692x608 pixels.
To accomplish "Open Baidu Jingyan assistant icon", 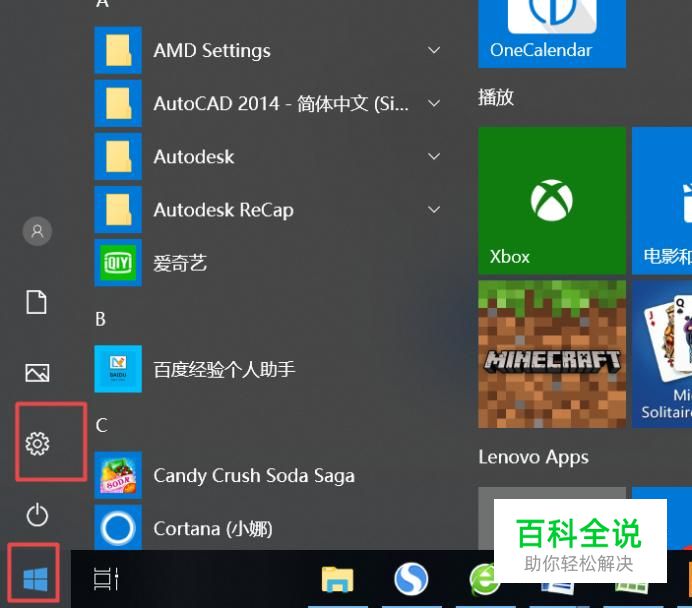I will (118, 368).
